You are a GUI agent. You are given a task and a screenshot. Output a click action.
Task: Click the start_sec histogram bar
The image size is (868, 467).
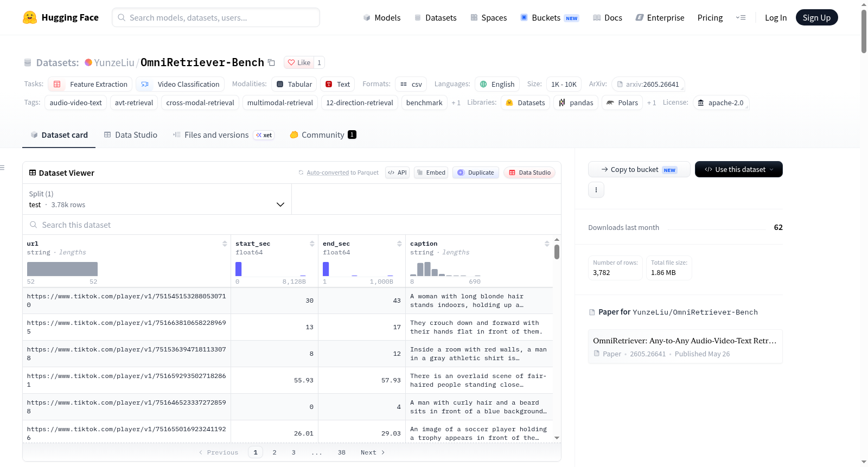239,269
